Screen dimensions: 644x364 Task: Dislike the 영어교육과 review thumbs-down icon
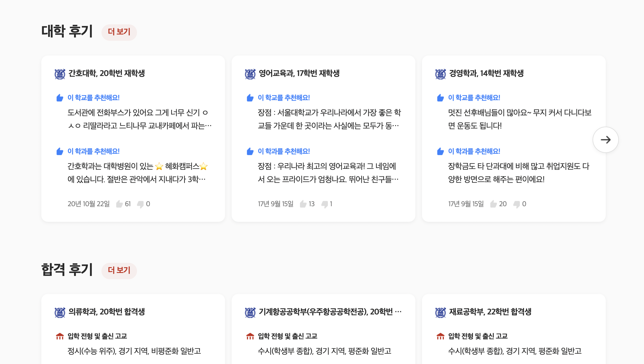[325, 204]
